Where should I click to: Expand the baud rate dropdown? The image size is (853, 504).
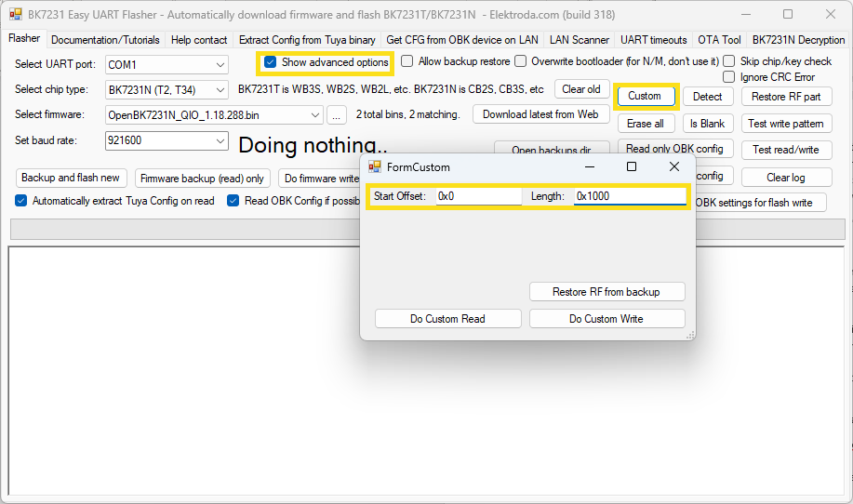click(x=220, y=140)
